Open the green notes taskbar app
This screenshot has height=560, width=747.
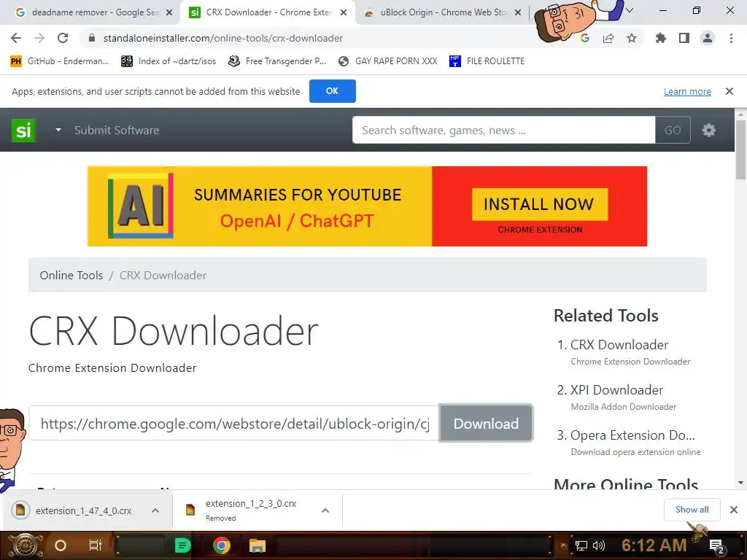pos(182,545)
